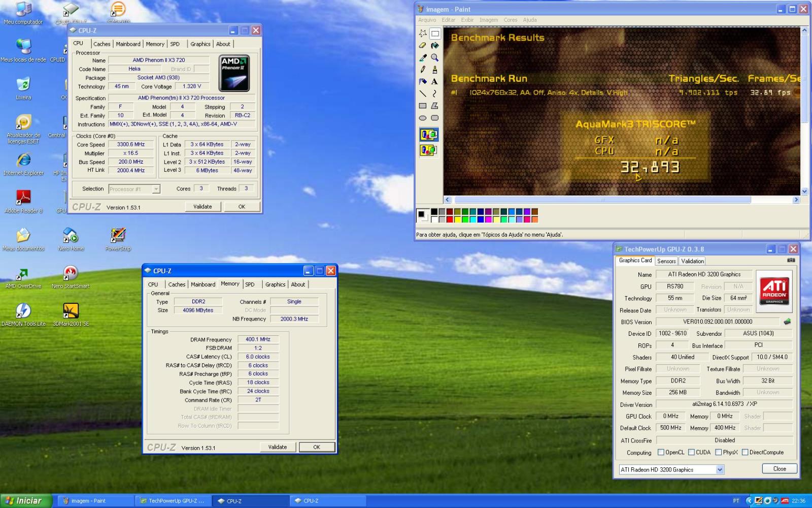Click the PT language indicator in tray
812x508 pixels.
click(x=736, y=501)
